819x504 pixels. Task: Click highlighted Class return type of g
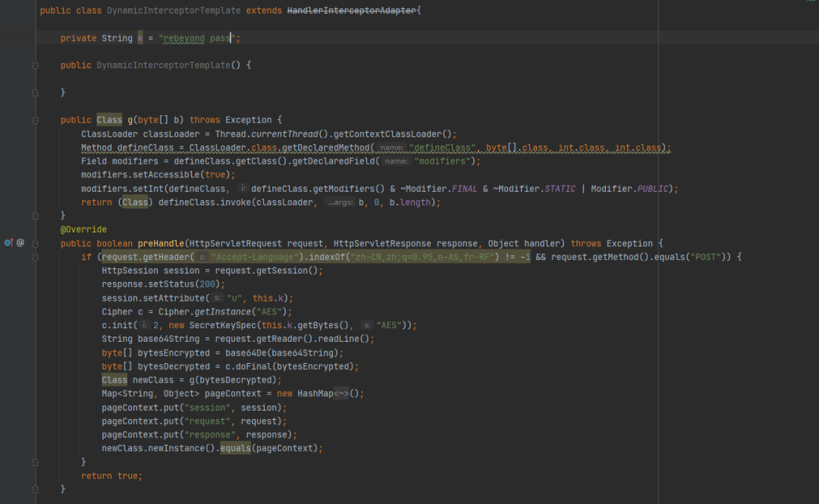pyautogui.click(x=109, y=120)
